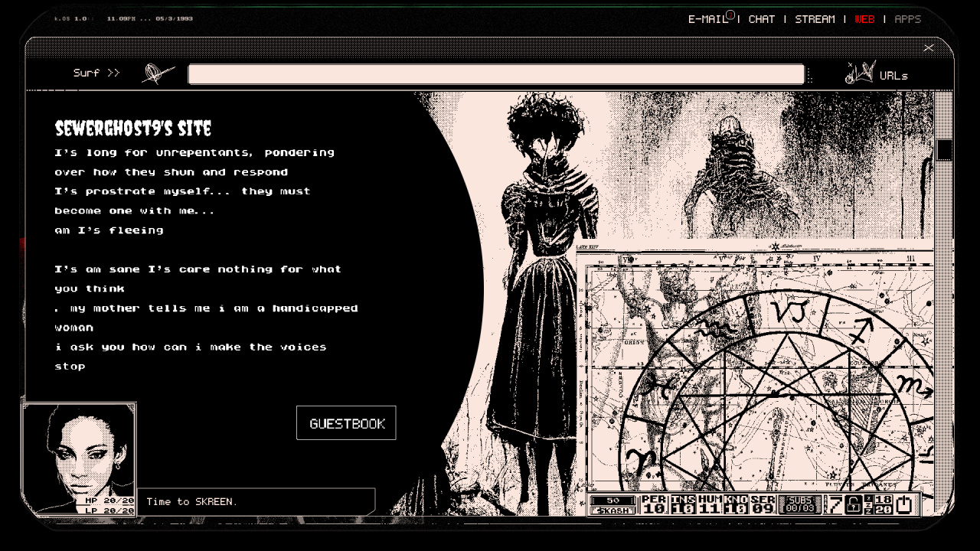Click the SEWERGHOST9'S SITE heading
Image resolution: width=980 pixels, height=551 pixels.
click(x=133, y=128)
